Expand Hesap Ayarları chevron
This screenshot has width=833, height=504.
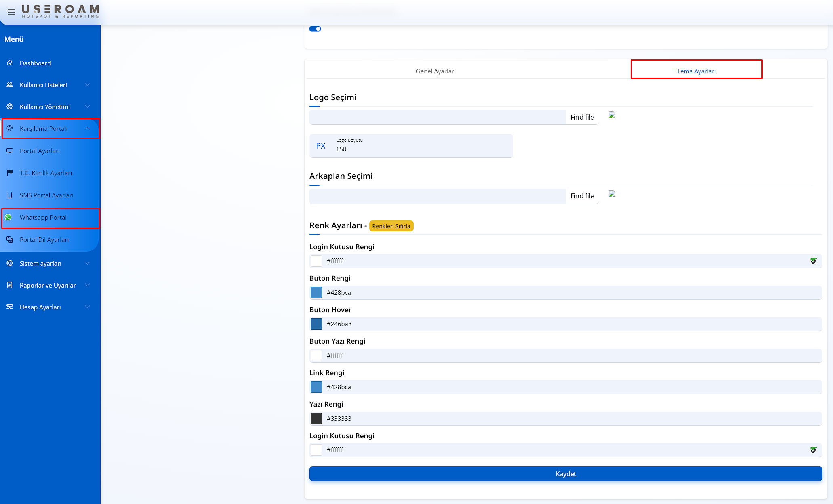pos(87,307)
